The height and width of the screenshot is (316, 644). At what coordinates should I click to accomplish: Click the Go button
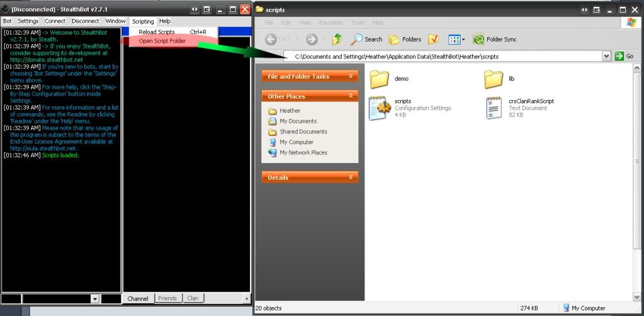coord(624,56)
